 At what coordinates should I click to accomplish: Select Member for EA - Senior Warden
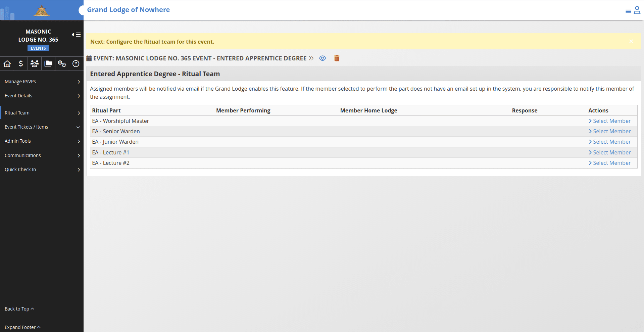click(x=610, y=131)
